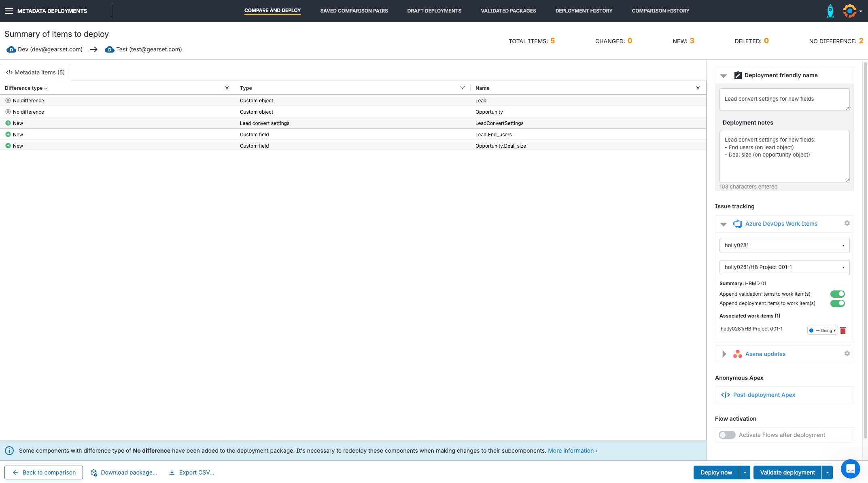Viewport: 868px width, 483px height.
Task: Filter the Difference type column
Action: click(227, 88)
